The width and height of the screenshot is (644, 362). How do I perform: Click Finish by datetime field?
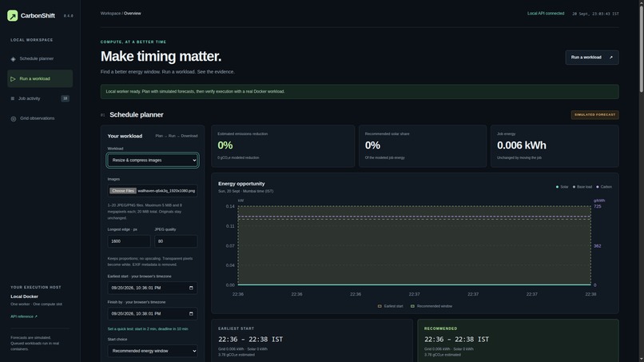point(153,314)
